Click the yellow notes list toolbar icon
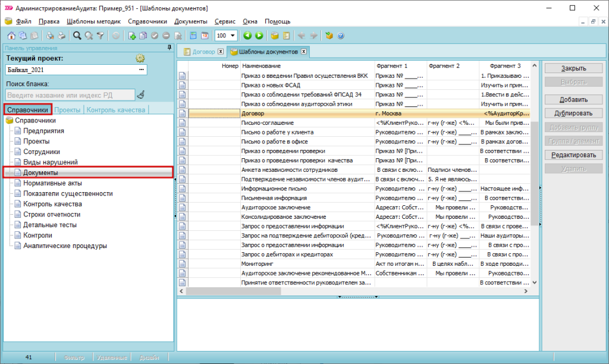Screen dimensions: 609x364 point(286,36)
